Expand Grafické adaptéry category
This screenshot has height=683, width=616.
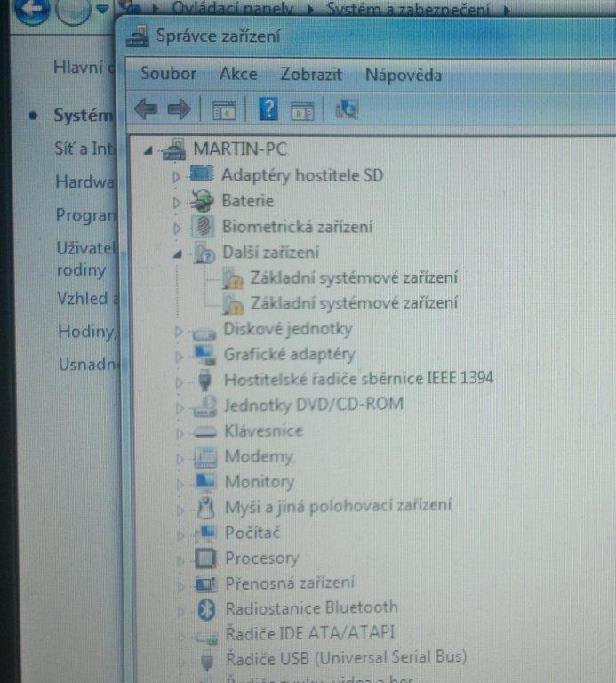point(179,358)
